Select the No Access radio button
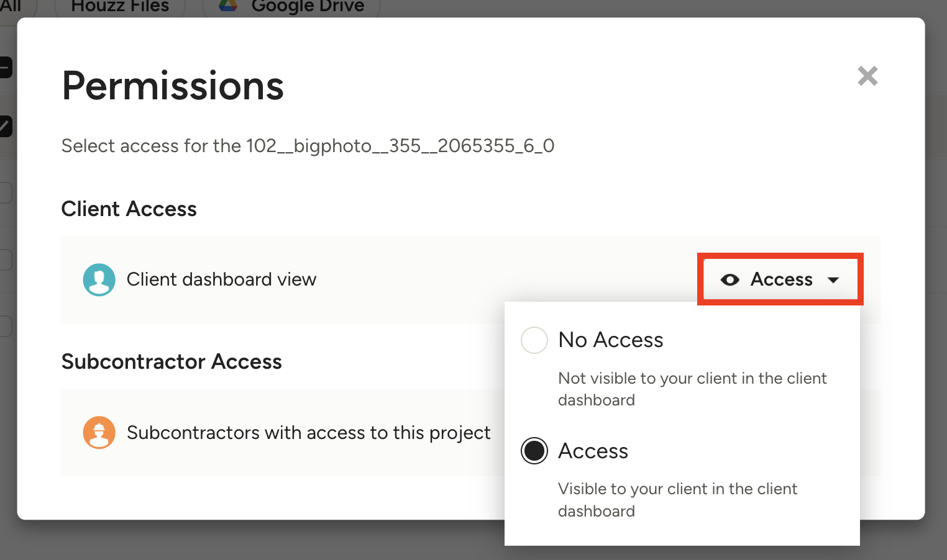947x560 pixels. point(534,340)
